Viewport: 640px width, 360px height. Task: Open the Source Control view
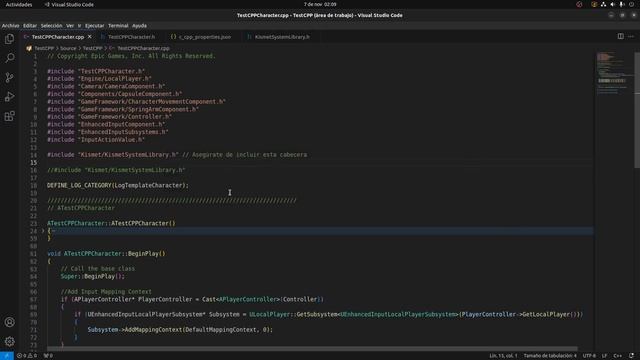[x=9, y=78]
